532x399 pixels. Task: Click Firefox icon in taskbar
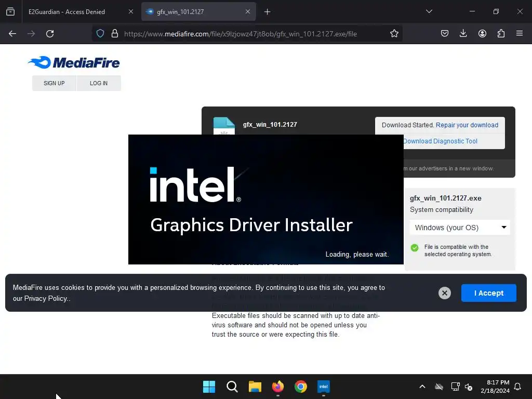278,387
